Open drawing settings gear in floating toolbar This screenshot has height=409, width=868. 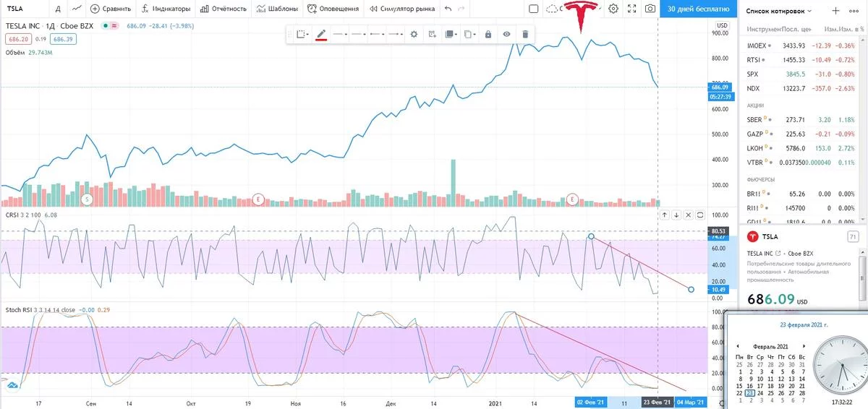click(414, 34)
